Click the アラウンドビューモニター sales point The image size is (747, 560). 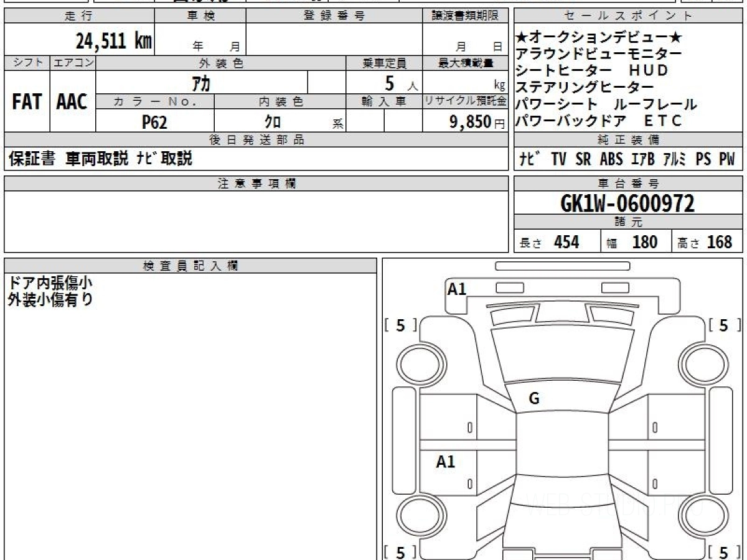598,54
